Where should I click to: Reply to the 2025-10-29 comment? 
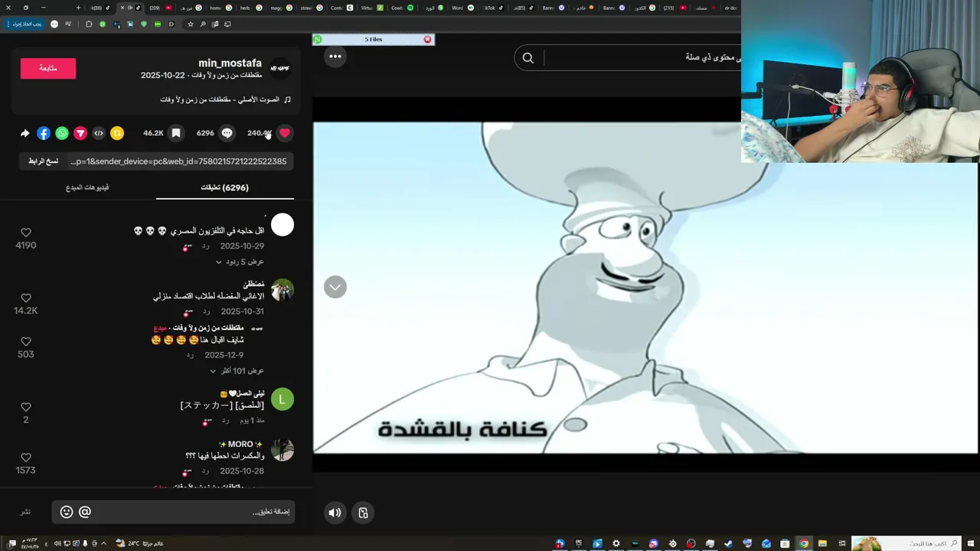point(206,246)
